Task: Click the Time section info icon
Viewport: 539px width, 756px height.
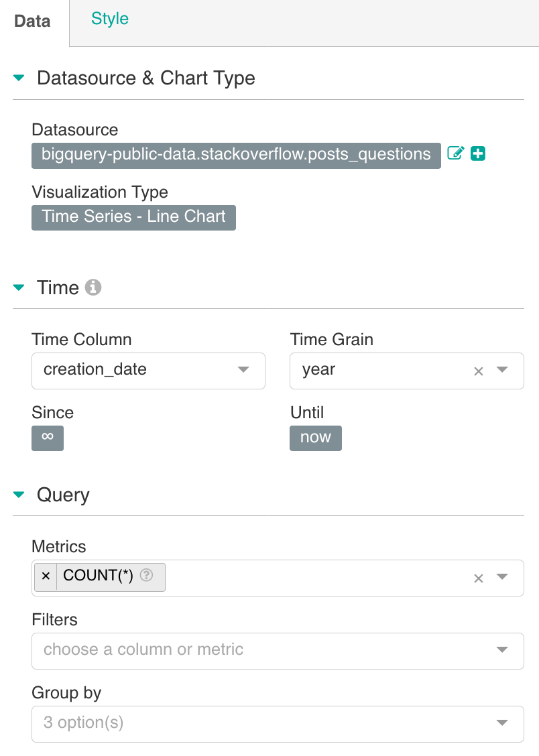Action: coord(94,288)
